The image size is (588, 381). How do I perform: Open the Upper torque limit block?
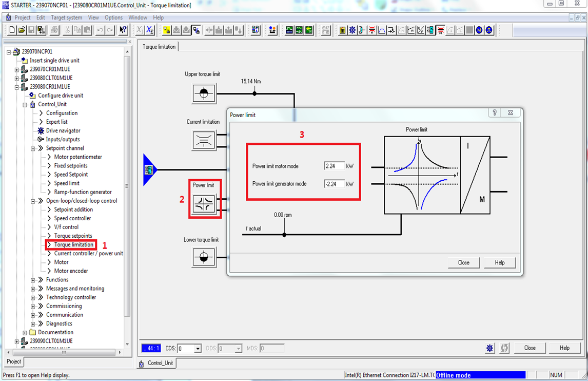pos(204,93)
